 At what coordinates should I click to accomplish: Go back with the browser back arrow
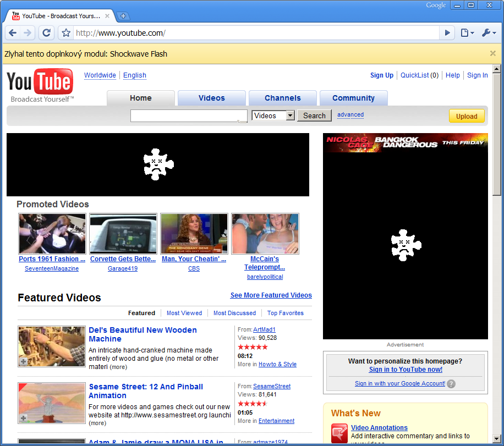[x=13, y=33]
